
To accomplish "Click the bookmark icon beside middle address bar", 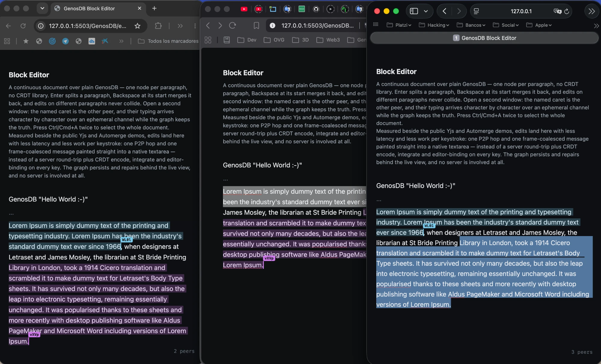I will (256, 26).
